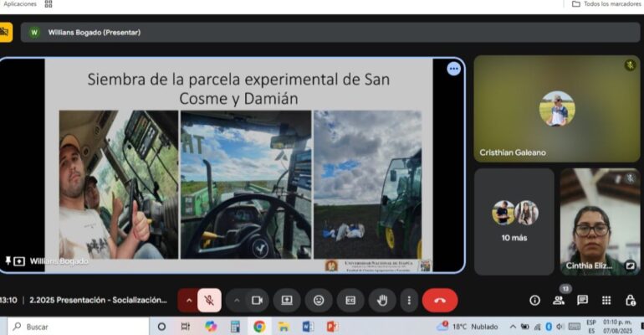Viewport: 644px width, 335px height.
Task: Open the 'Todos los marcadores' bookmarks folder
Action: pyautogui.click(x=607, y=3)
